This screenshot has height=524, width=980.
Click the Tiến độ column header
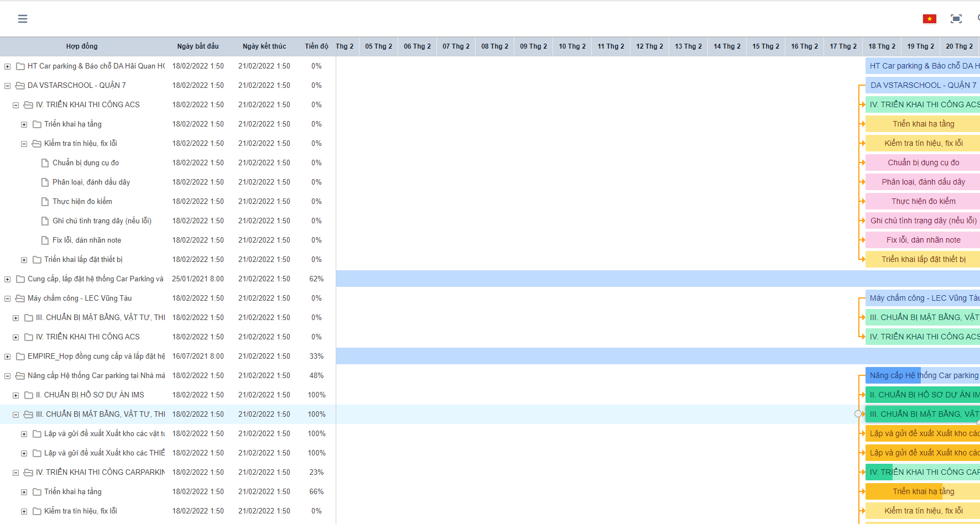(316, 46)
